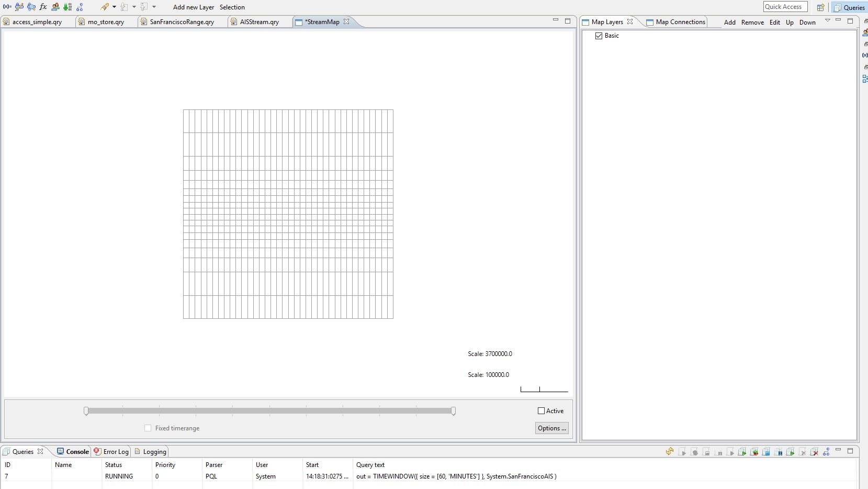Switch to the AISStream.qry tab
This screenshot has height=489, width=868.
(259, 22)
